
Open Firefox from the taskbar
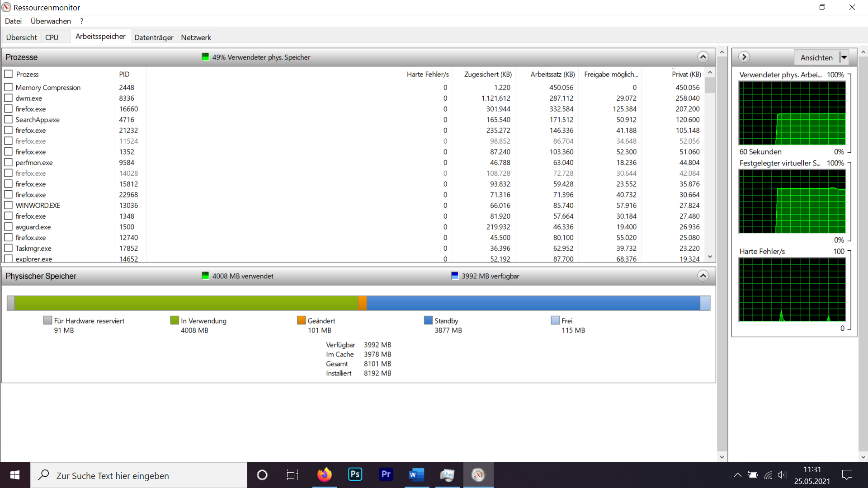click(324, 475)
